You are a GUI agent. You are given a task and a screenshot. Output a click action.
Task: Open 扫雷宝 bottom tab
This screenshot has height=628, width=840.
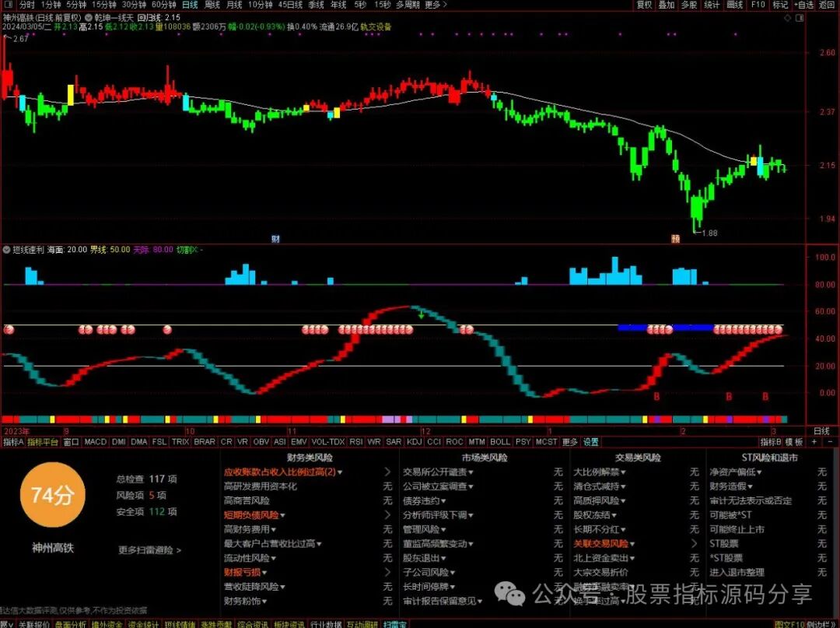(x=394, y=624)
